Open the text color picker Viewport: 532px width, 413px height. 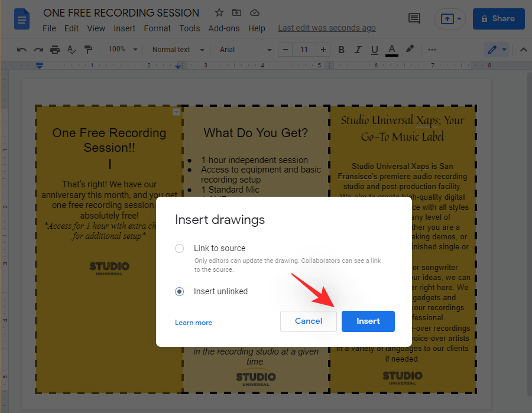coord(391,50)
